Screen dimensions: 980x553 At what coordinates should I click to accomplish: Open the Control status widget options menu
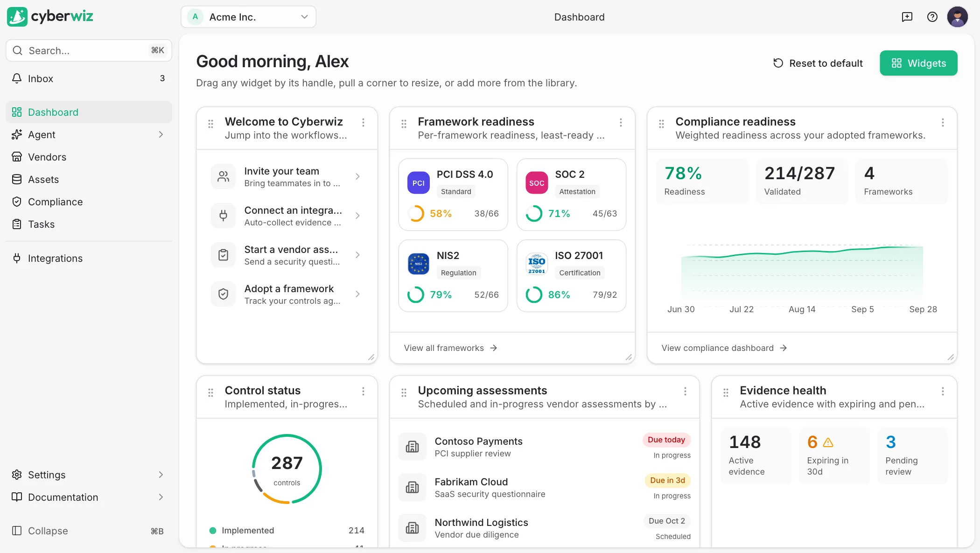[363, 392]
